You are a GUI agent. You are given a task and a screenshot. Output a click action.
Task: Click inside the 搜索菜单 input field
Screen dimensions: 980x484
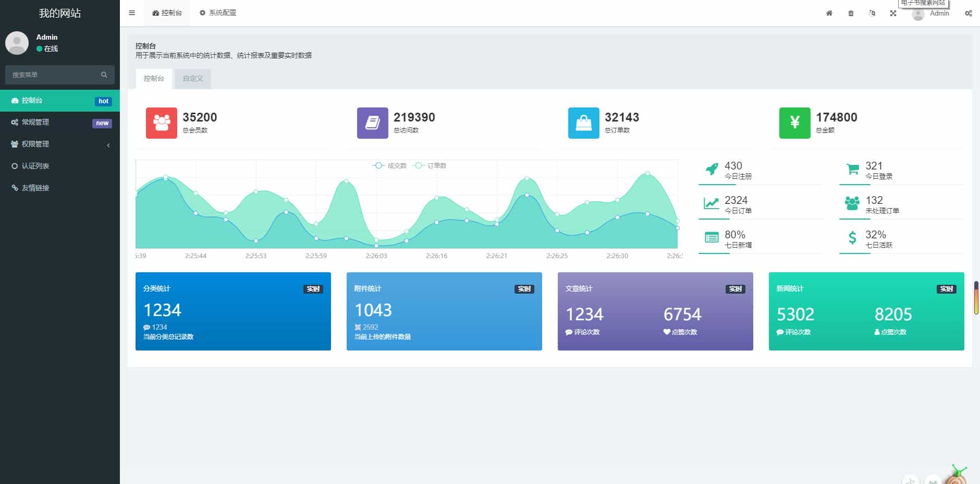click(x=52, y=75)
